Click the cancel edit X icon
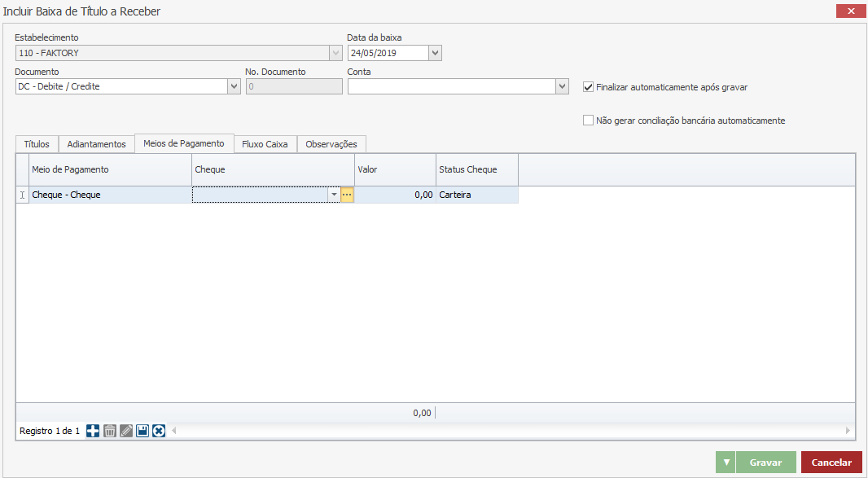 click(159, 431)
